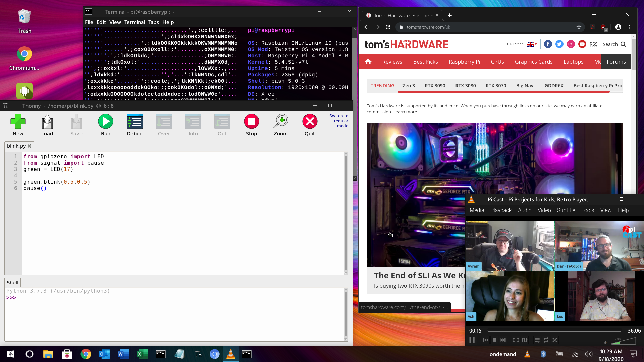Bookmark page with the star icon
Screen dimensions: 644x362
coord(579,27)
